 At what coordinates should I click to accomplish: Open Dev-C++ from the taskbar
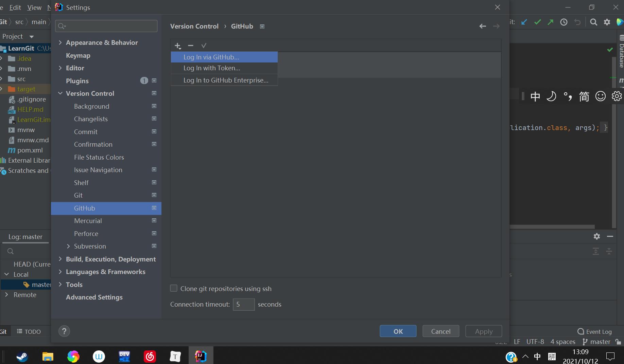click(124, 356)
